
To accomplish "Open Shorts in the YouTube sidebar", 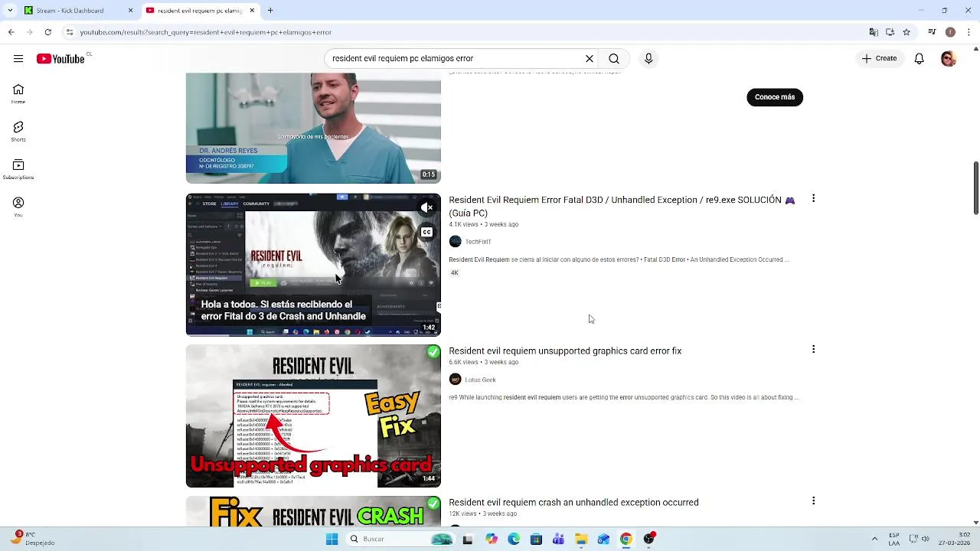I will (x=18, y=132).
